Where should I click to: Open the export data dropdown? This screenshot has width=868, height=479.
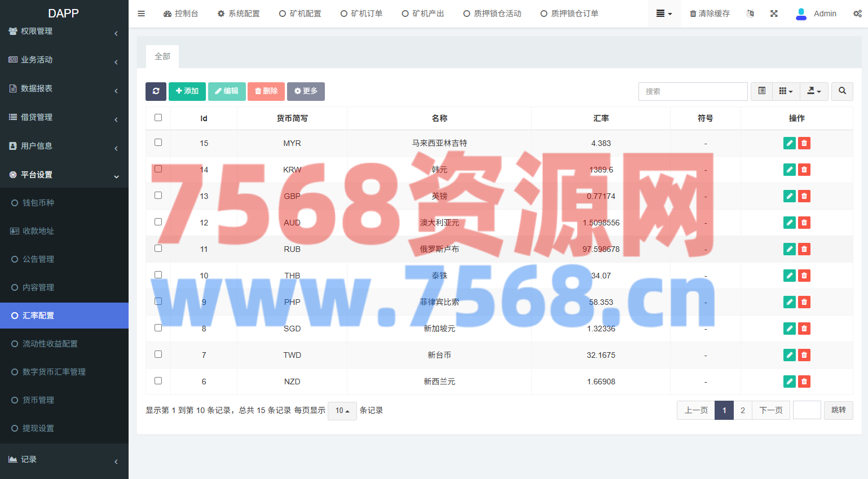point(814,91)
